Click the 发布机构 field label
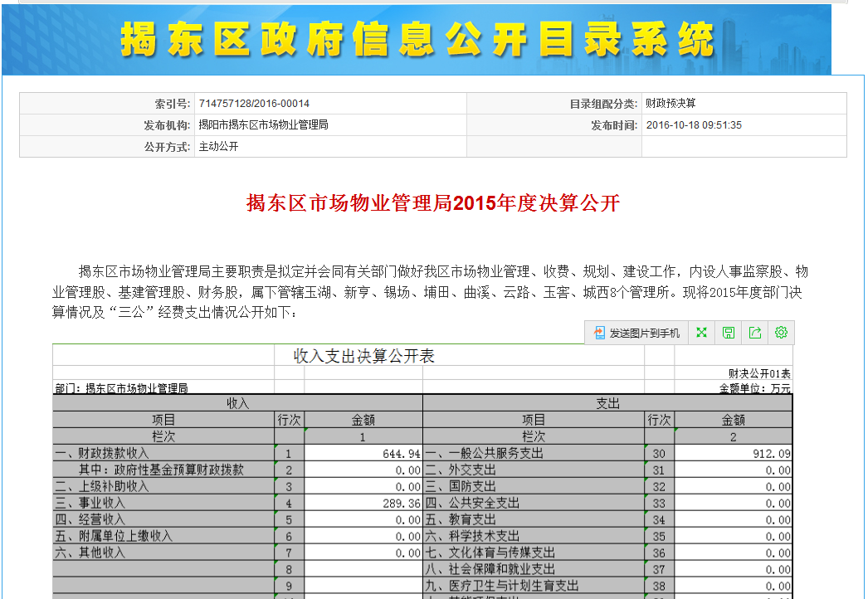868x599 pixels. (167, 125)
